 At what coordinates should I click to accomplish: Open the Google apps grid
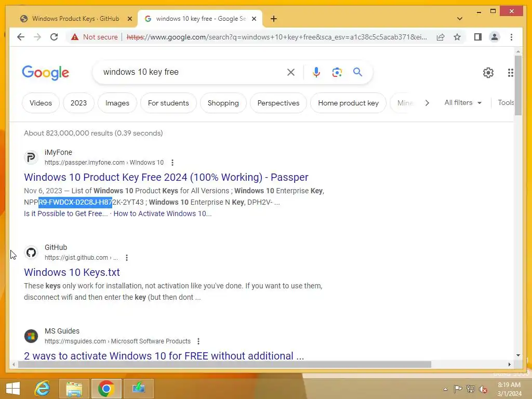tap(510, 72)
